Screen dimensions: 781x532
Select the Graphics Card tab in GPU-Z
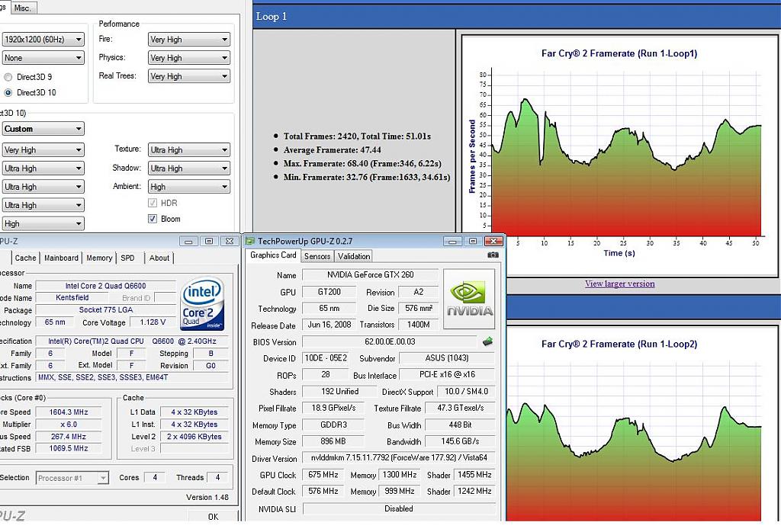273,255
